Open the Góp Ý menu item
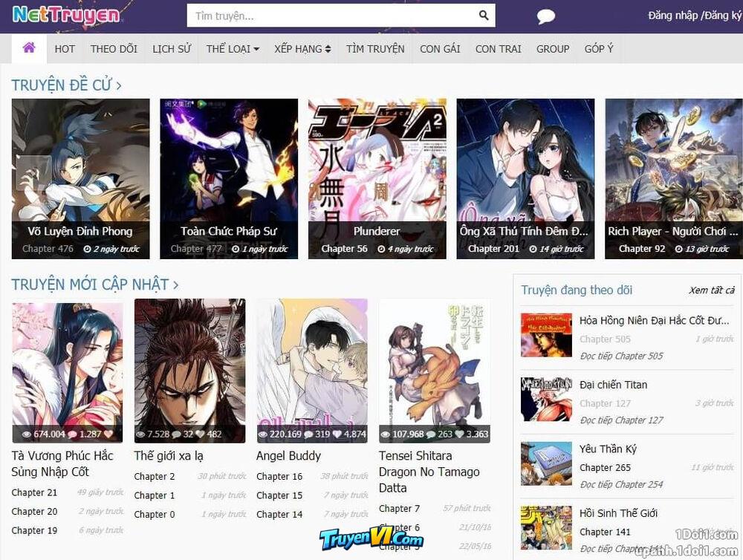Image resolution: width=743 pixels, height=560 pixels. [598, 49]
